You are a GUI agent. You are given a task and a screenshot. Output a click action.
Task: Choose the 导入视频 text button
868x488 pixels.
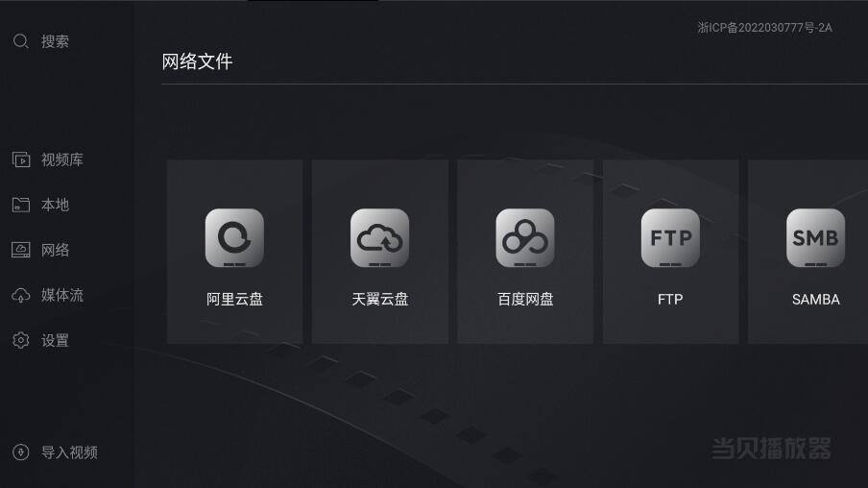[69, 452]
